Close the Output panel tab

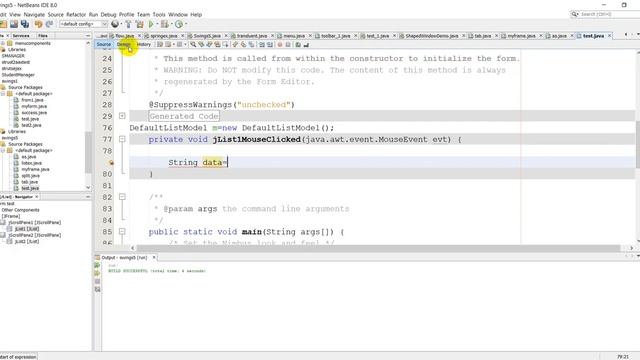click(154, 258)
